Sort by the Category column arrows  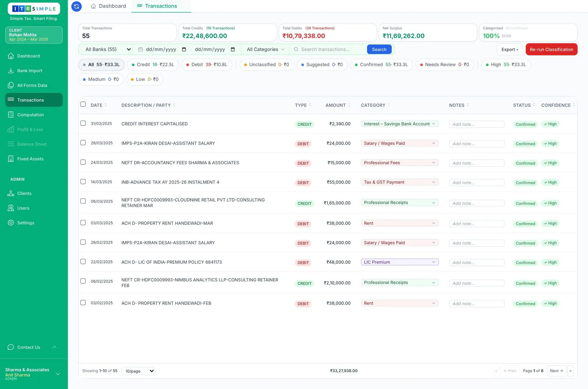pyautogui.click(x=389, y=105)
